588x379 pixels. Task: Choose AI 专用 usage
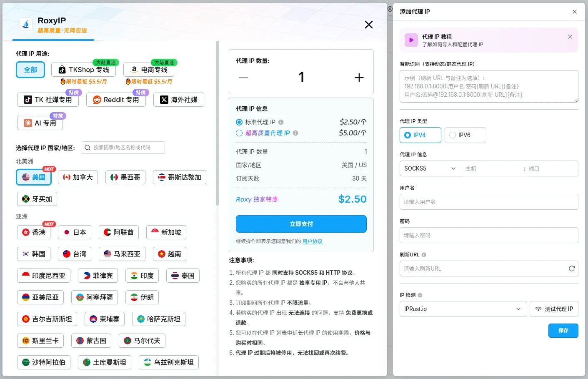(x=40, y=123)
